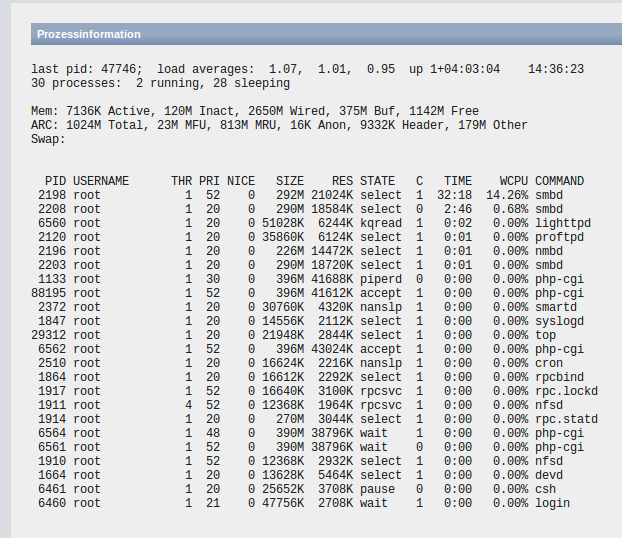Click PID 2198 in the process list
Image resolution: width=622 pixels, height=538 pixels.
click(52, 195)
